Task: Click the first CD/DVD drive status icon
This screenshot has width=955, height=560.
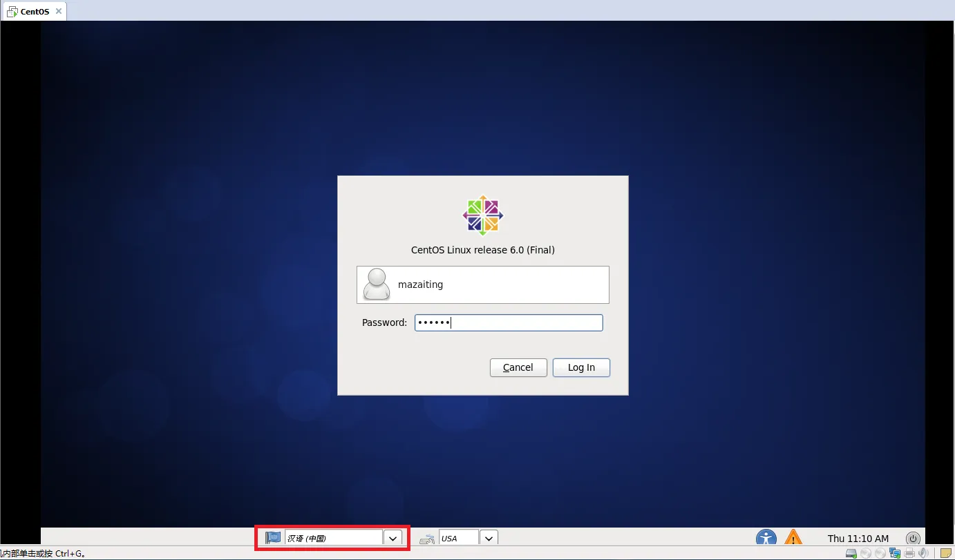Action: tap(866, 553)
